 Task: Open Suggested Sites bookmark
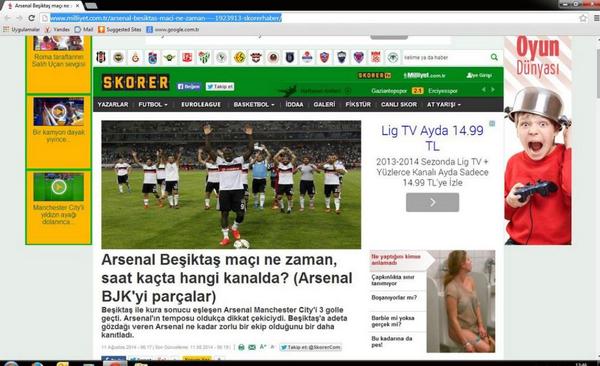[120, 29]
